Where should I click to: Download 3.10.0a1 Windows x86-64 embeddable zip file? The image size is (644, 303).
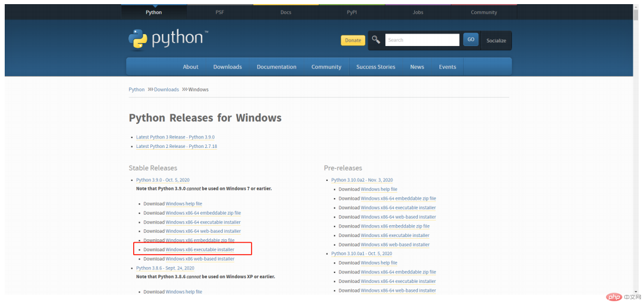(398, 272)
